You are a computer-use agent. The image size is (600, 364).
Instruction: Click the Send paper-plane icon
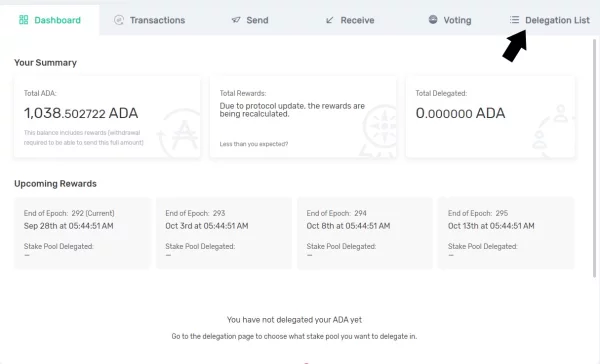tap(236, 20)
